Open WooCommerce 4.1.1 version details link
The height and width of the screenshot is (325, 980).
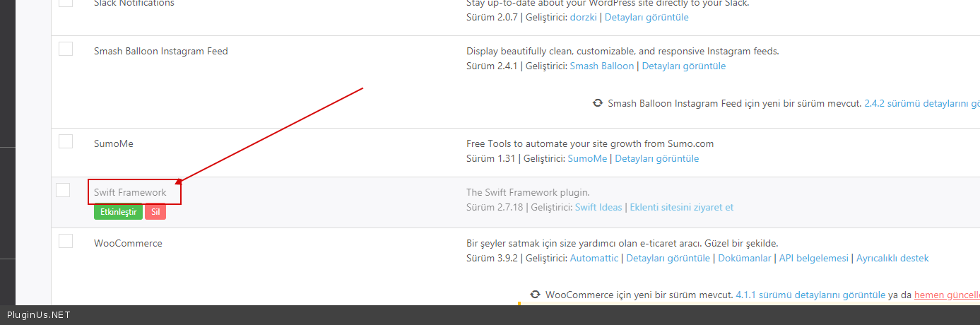(x=810, y=295)
